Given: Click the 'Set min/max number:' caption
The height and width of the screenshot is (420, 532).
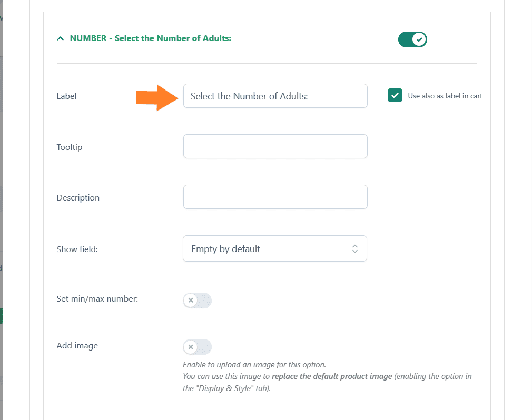Looking at the screenshot, I should coord(97,298).
